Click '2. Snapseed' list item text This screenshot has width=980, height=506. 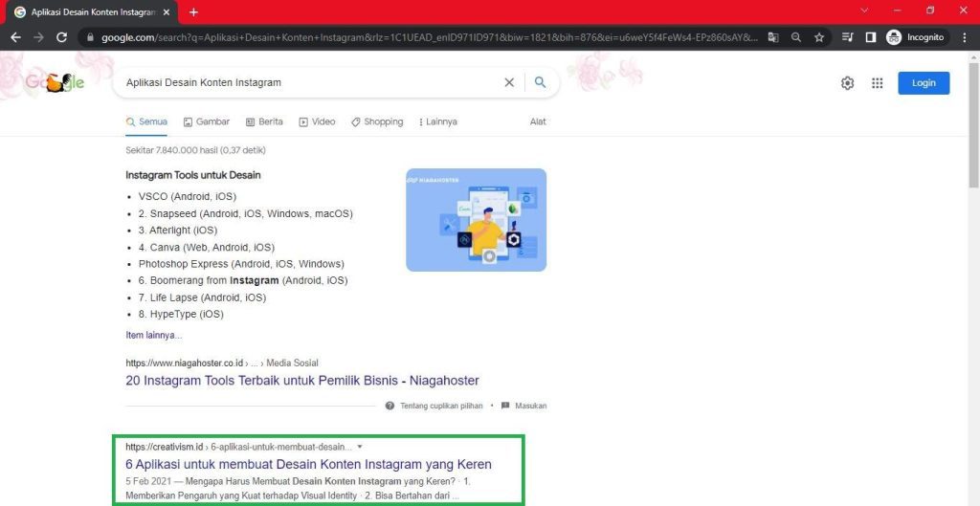[246, 213]
